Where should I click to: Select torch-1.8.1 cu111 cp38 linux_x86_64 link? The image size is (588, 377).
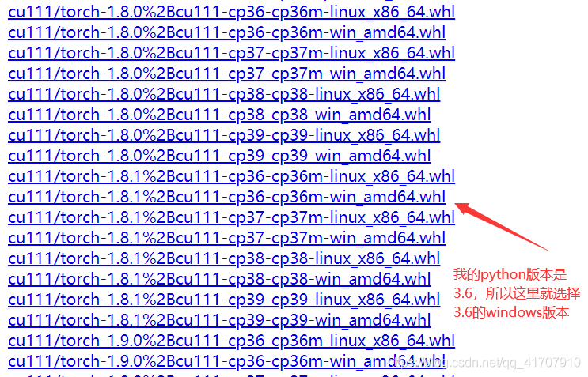click(x=224, y=259)
